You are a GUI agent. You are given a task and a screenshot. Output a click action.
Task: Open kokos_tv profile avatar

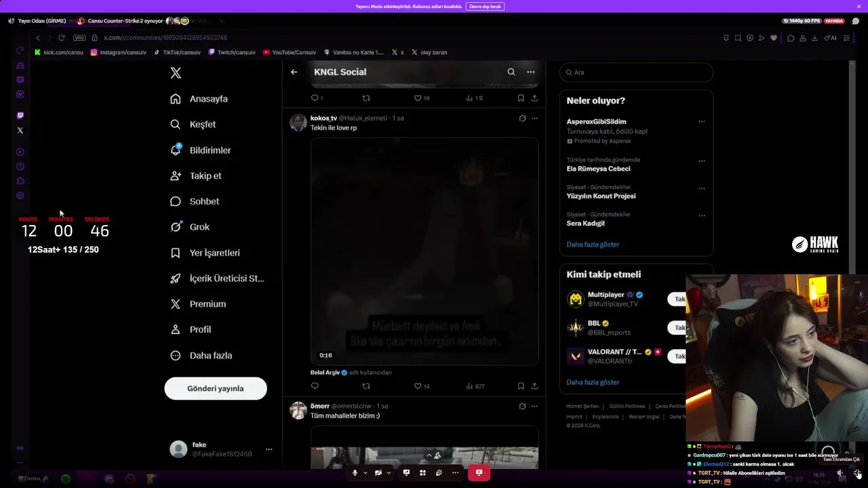298,123
